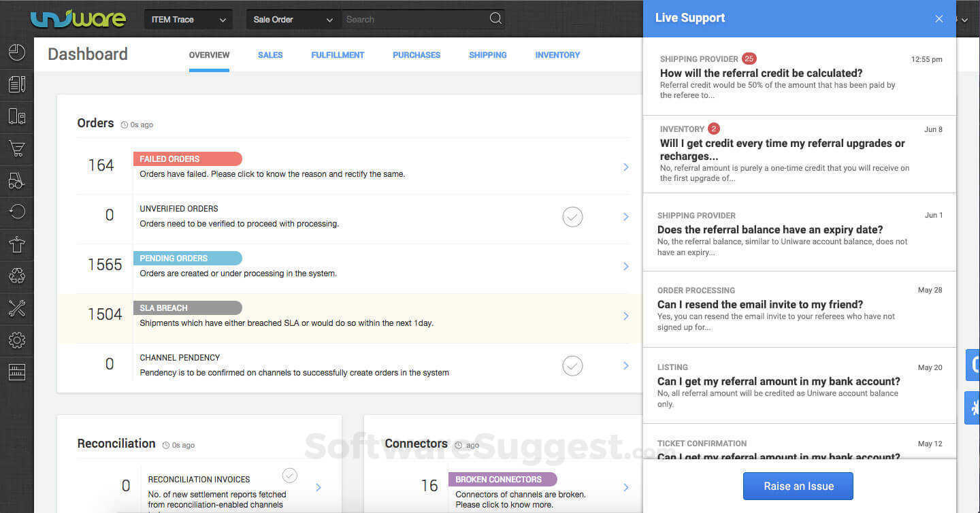Click the t-shirt products sidebar icon

[x=17, y=244]
